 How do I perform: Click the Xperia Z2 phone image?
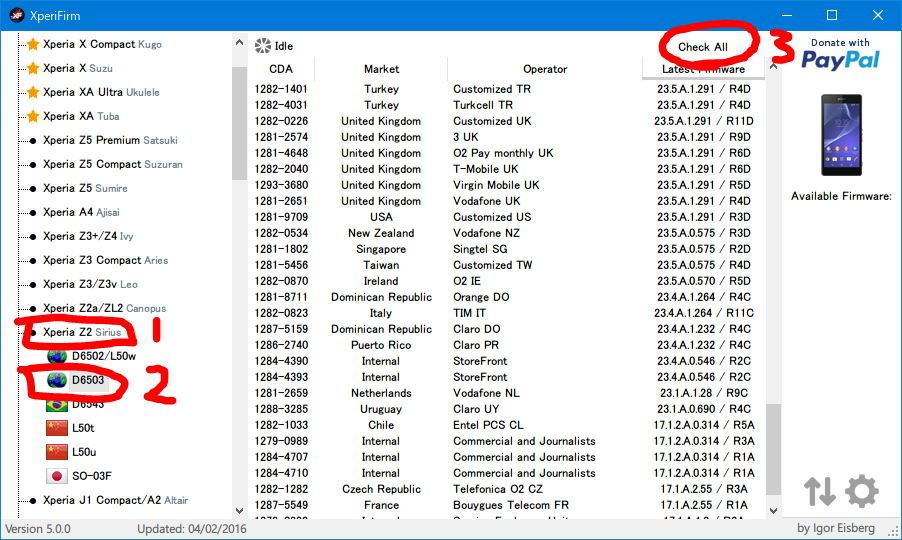pos(841,135)
